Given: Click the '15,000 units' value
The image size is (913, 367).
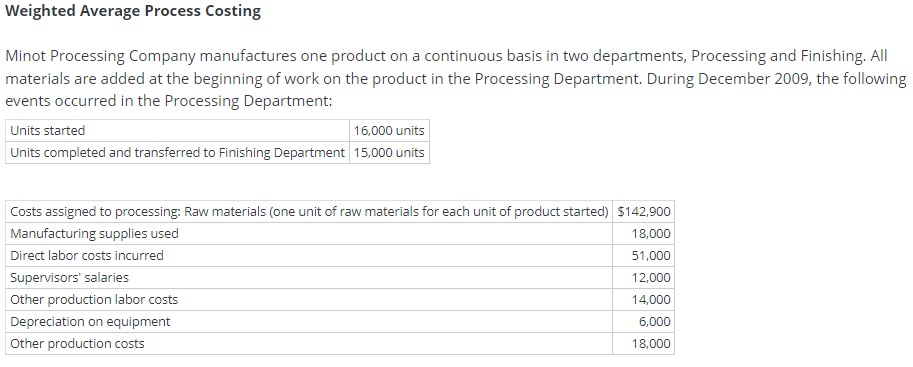Looking at the screenshot, I should (x=389, y=153).
